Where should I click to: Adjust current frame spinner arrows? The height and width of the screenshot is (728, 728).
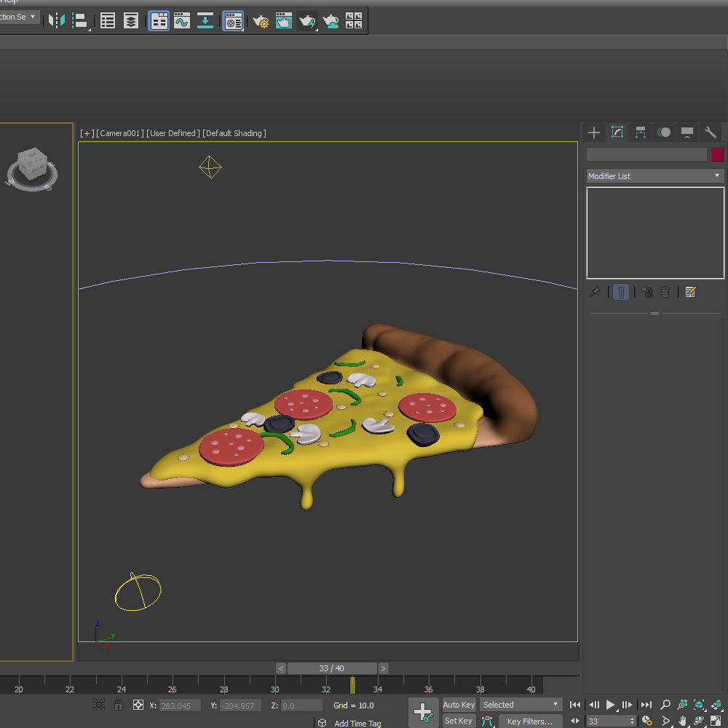tap(632, 721)
